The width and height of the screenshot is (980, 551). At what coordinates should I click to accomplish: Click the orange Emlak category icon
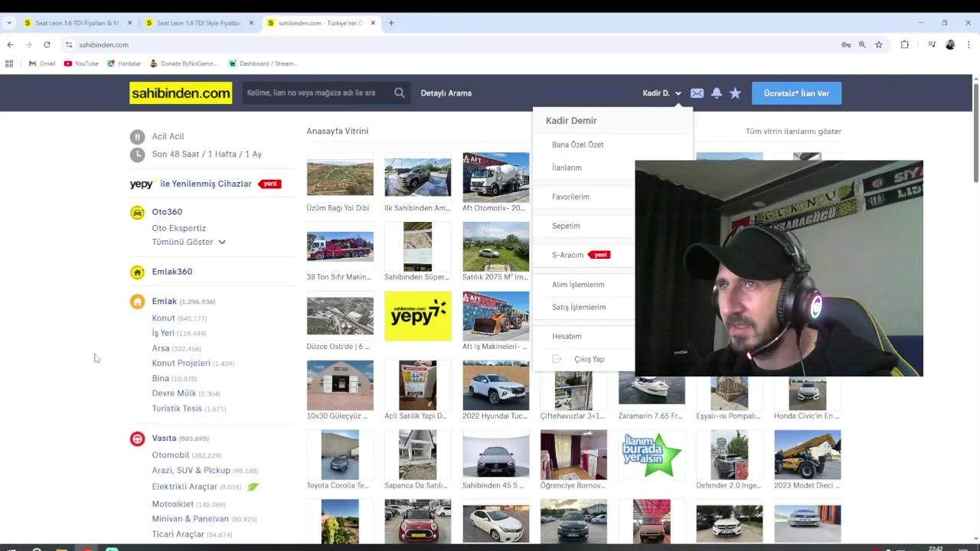coord(137,302)
